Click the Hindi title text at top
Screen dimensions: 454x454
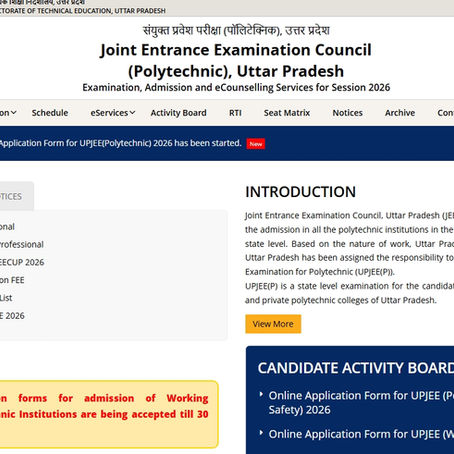(x=236, y=30)
